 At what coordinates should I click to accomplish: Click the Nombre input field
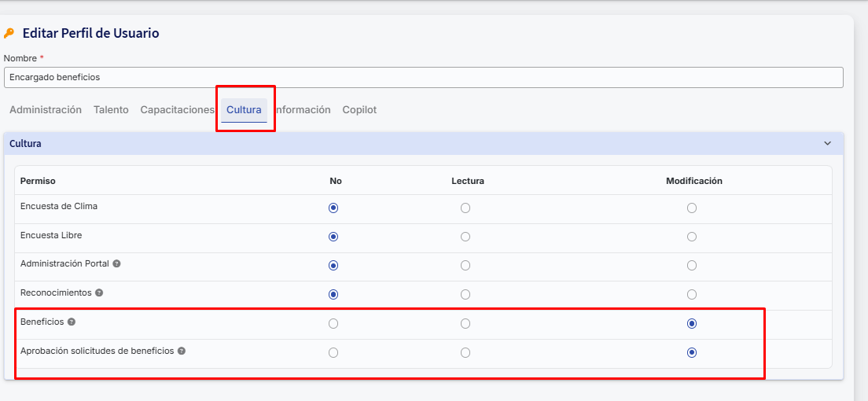pos(423,77)
